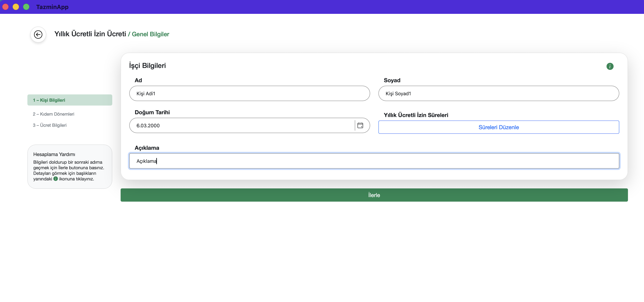The height and width of the screenshot is (302, 644).
Task: Open the İşçi Bilgileri info icon
Action: point(609,66)
